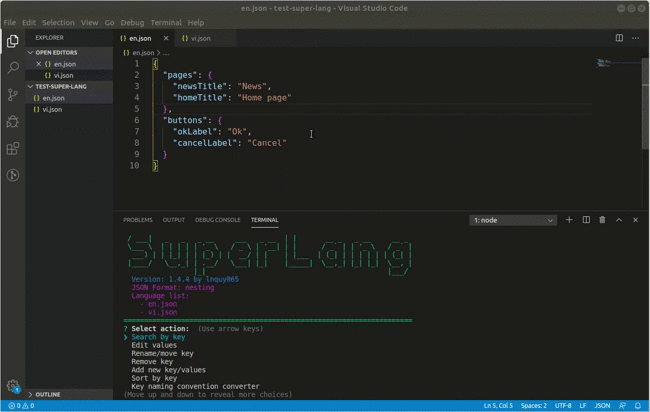Click line number 6 in the gutter
This screenshot has height=412, width=650.
tap(137, 120)
